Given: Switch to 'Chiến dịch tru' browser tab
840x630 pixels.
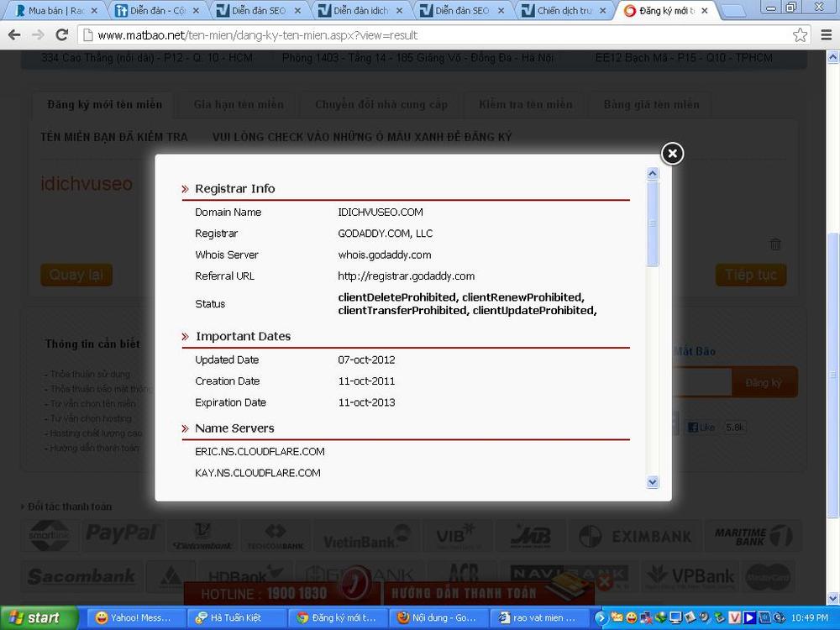Looking at the screenshot, I should [x=564, y=10].
